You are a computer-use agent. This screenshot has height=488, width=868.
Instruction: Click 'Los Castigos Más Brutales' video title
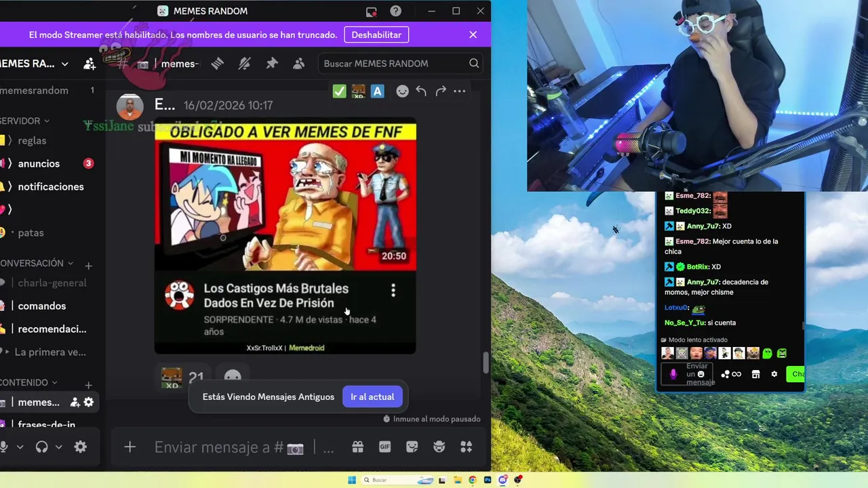[276, 296]
